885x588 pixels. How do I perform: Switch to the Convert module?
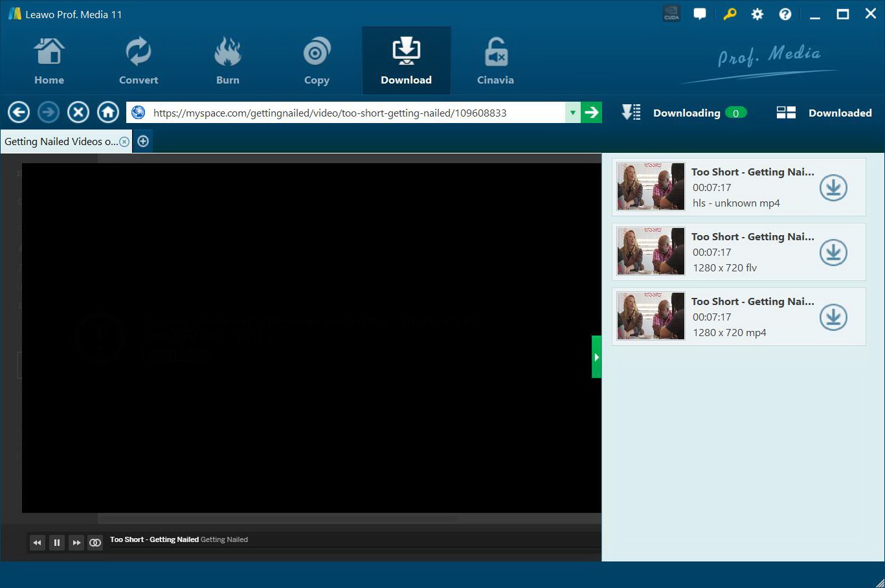coord(138,60)
